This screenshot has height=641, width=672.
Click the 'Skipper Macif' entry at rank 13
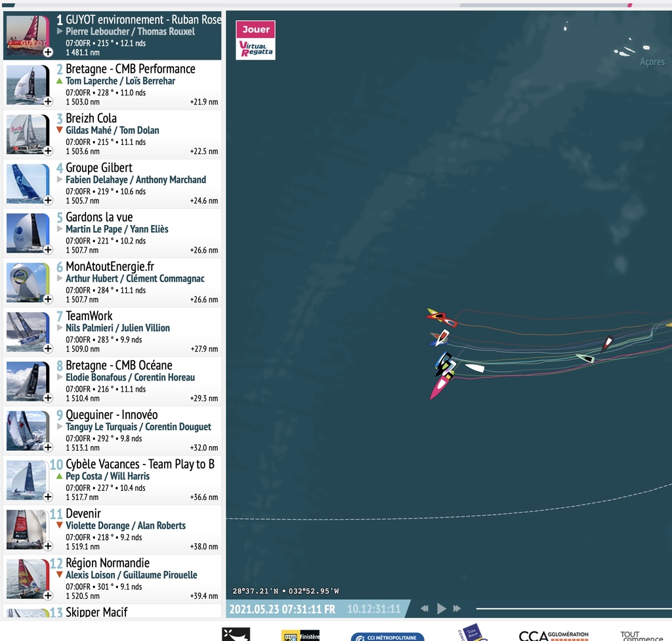click(x=96, y=612)
